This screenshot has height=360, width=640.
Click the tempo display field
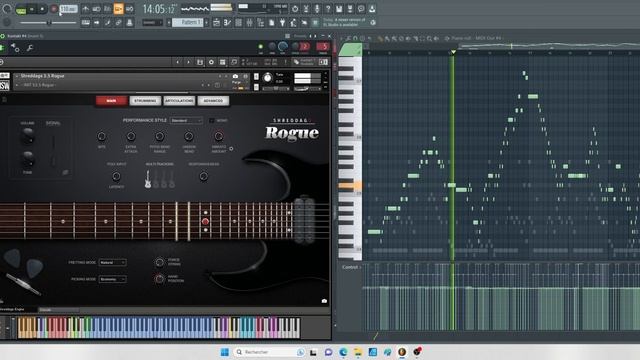[x=69, y=9]
